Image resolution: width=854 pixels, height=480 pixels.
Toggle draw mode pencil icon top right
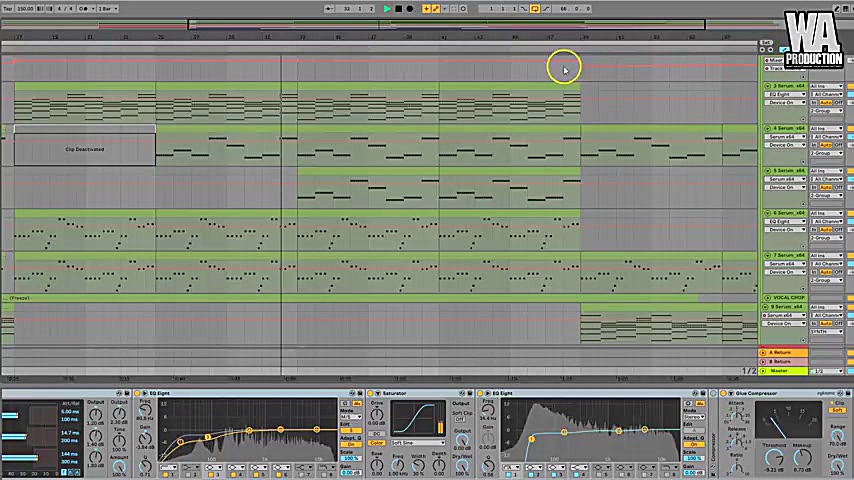837,9
